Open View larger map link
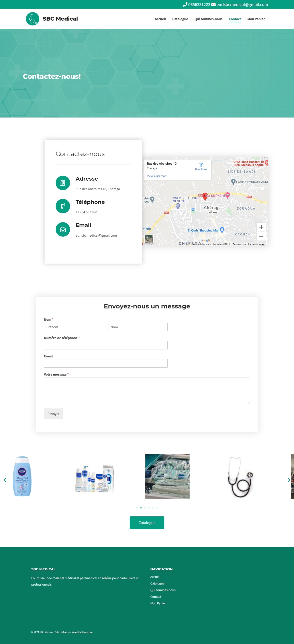Image resolution: width=294 pixels, height=644 pixels. (156, 176)
